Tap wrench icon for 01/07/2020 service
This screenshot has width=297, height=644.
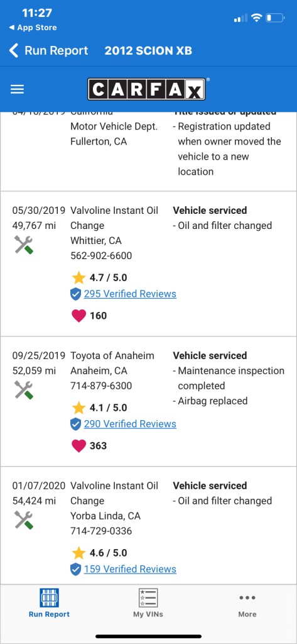coord(24,520)
